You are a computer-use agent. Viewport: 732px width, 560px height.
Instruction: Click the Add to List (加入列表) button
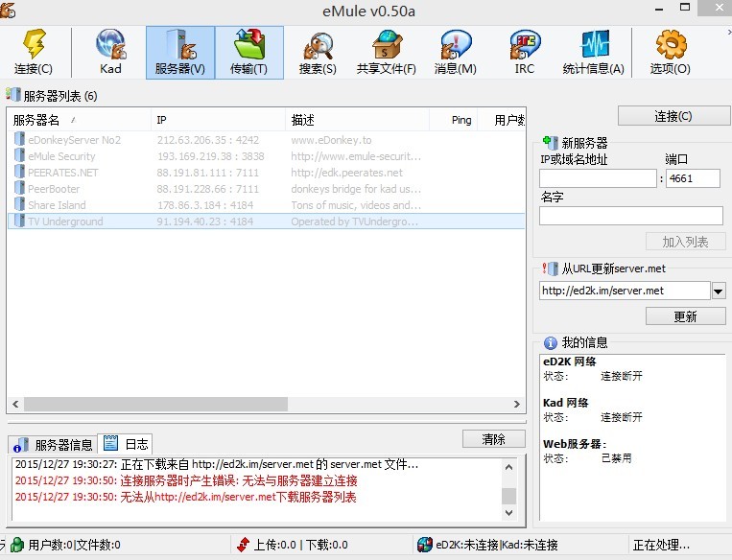(x=685, y=242)
